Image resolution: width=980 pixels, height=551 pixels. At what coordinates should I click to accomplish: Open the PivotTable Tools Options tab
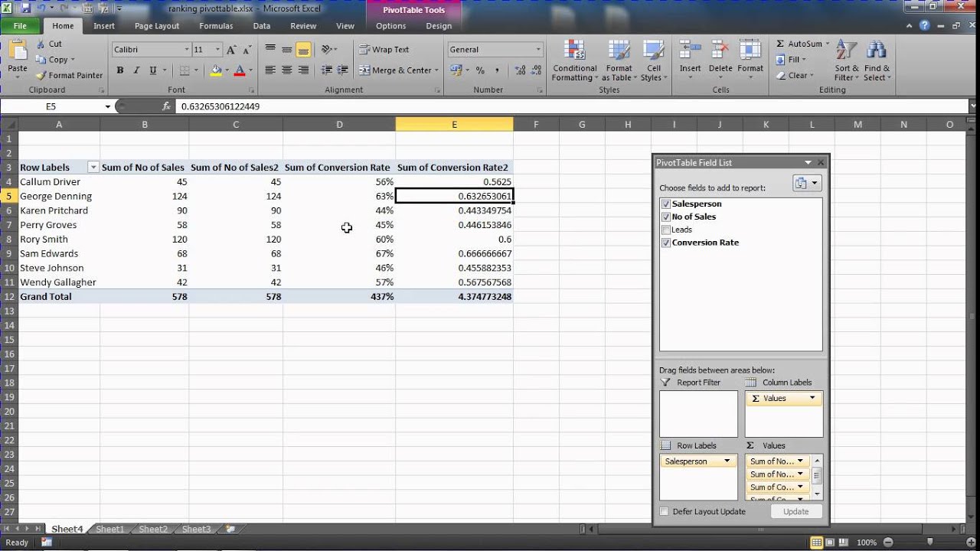[x=390, y=25]
